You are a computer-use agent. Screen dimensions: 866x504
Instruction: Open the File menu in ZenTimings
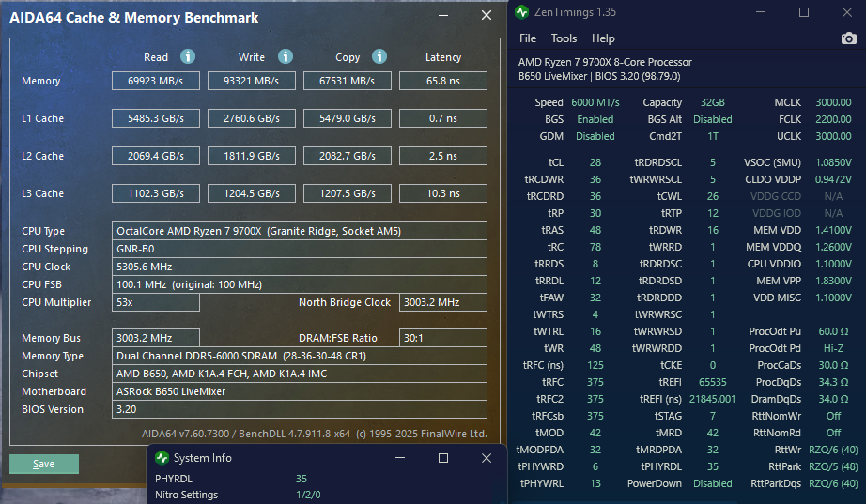tap(528, 38)
